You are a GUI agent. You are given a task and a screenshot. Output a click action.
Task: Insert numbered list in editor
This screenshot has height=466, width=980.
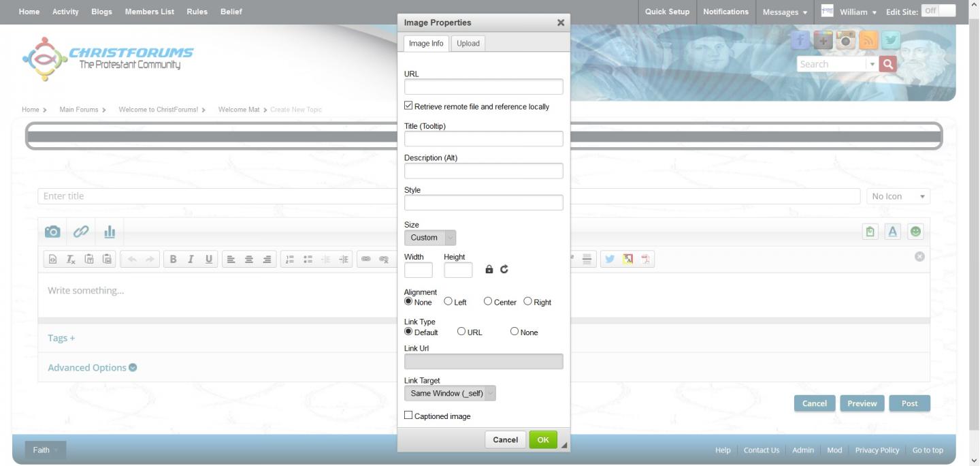point(290,259)
